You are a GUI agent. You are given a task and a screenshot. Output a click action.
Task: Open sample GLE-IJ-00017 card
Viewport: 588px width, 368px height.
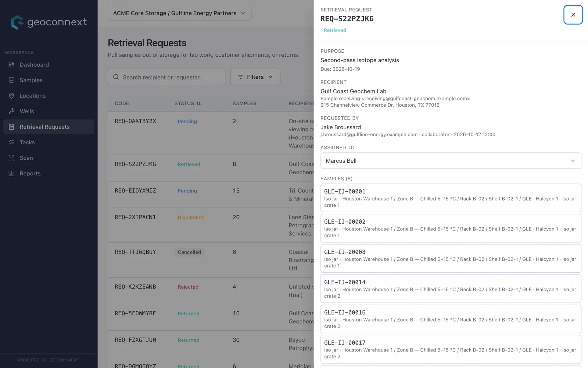451,349
